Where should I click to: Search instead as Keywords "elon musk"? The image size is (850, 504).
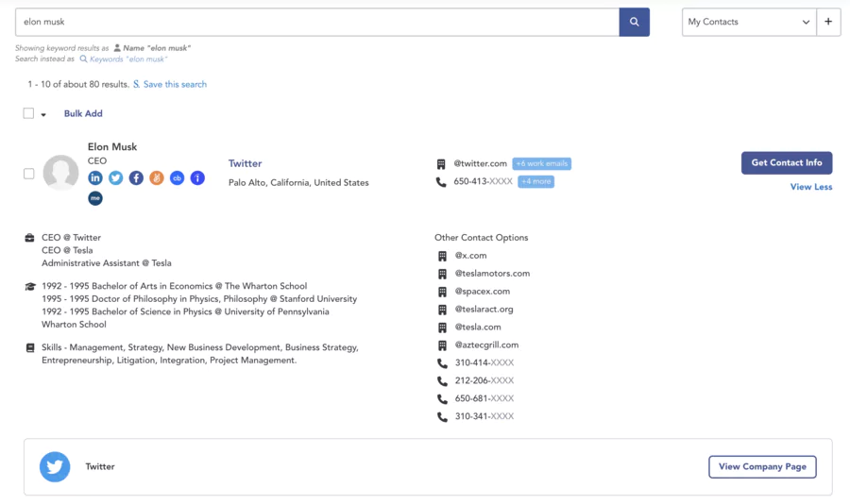pos(128,59)
